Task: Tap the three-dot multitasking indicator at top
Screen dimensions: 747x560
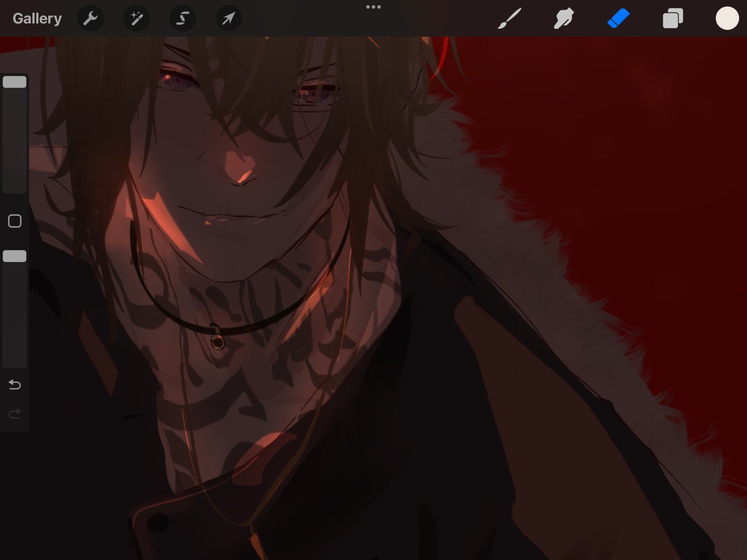Action: 374,7
